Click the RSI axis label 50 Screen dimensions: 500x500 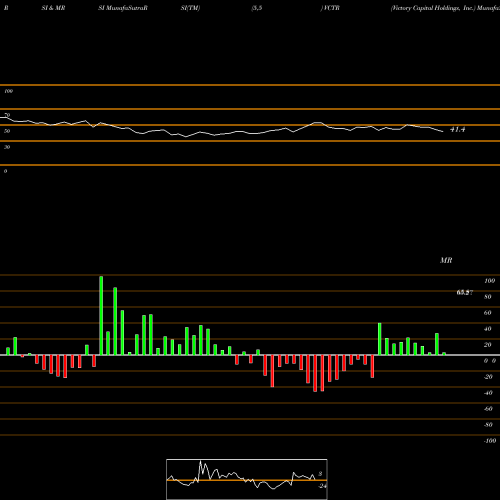[x=7, y=131]
